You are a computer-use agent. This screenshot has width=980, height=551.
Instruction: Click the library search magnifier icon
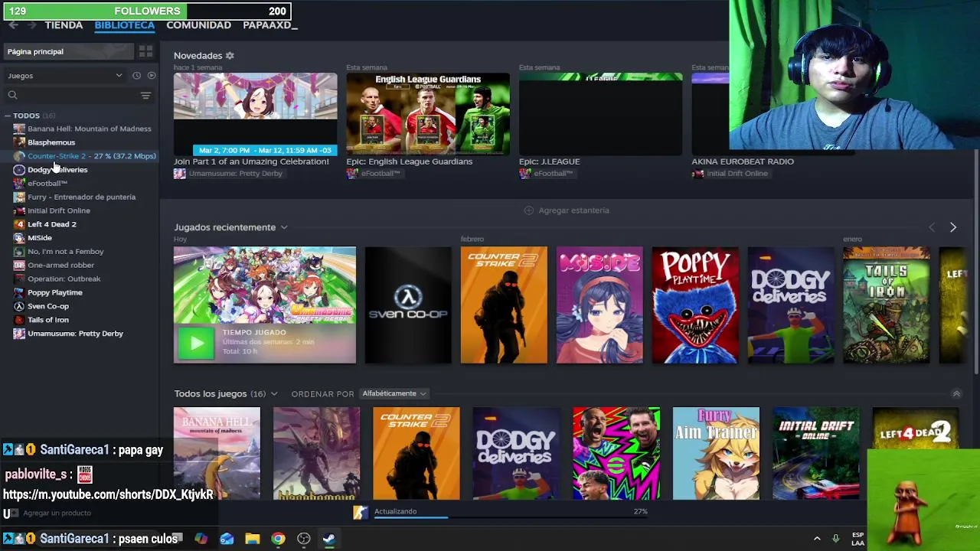click(x=12, y=95)
